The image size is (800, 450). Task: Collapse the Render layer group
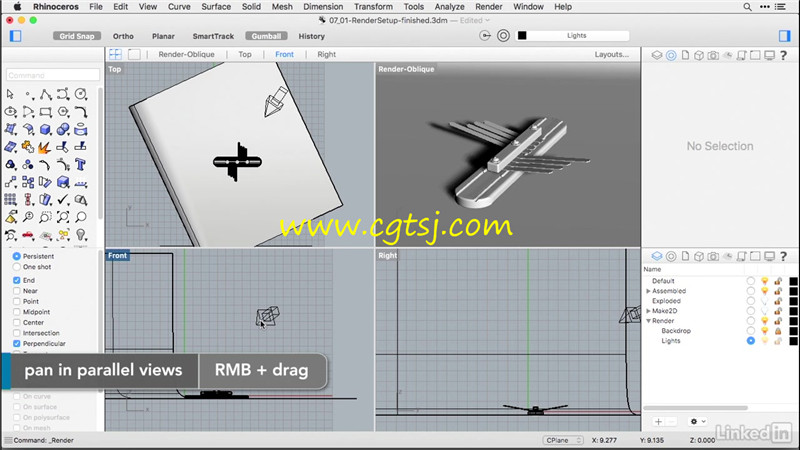pyautogui.click(x=648, y=321)
